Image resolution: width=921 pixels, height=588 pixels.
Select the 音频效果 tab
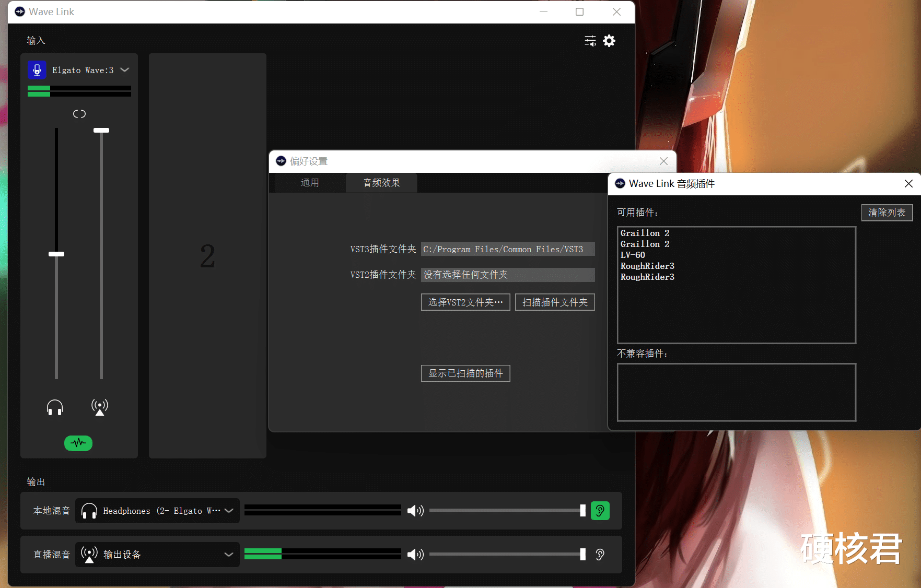tap(381, 182)
